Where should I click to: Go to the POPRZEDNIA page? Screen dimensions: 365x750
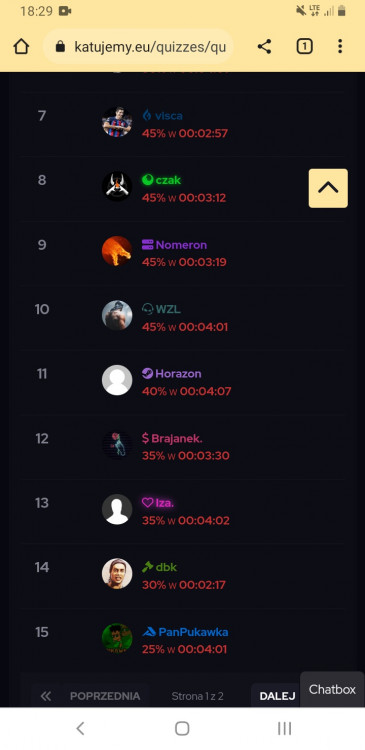point(105,696)
